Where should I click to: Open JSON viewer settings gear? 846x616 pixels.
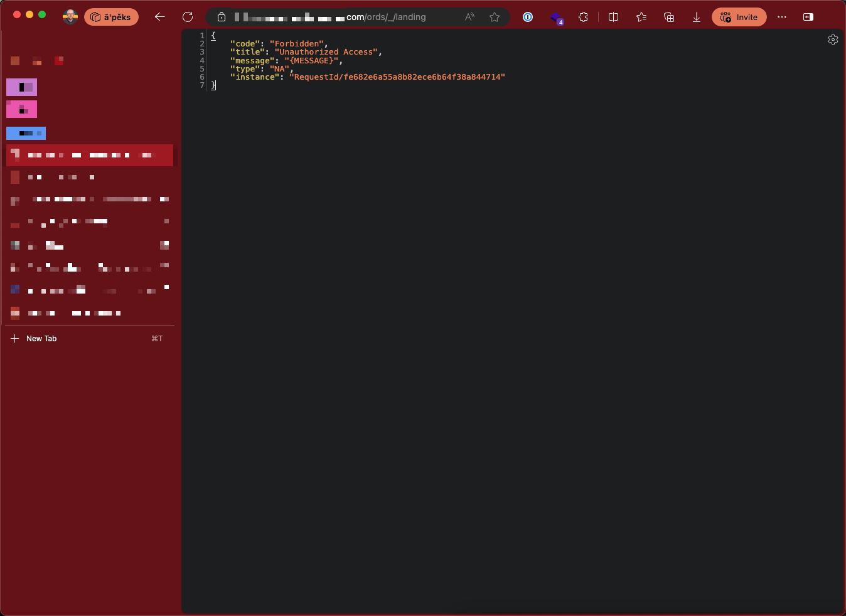tap(833, 40)
